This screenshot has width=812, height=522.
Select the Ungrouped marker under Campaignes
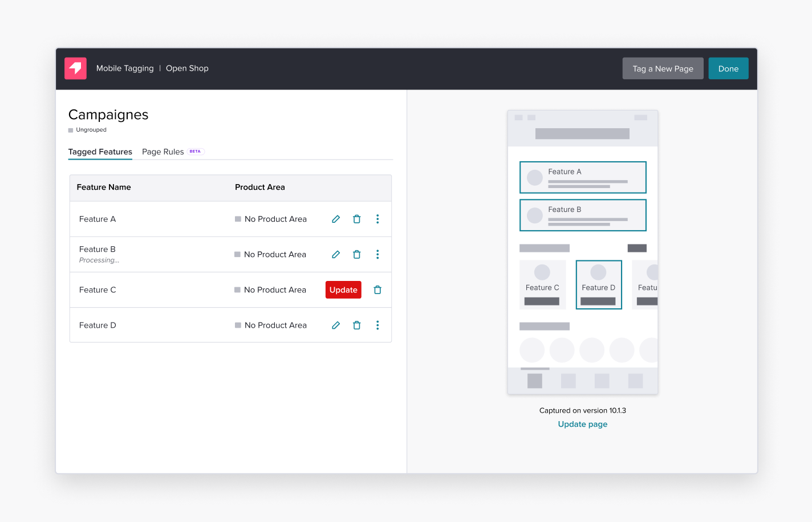(x=71, y=129)
